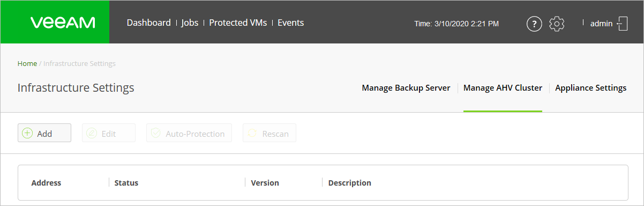Open the Appliance Settings tab
Screen dimensions: 644x206
591,88
